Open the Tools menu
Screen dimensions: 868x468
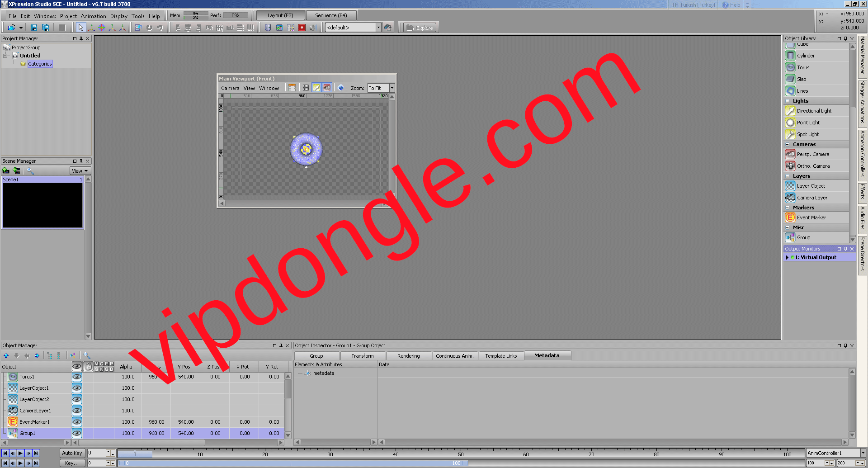[x=138, y=16]
